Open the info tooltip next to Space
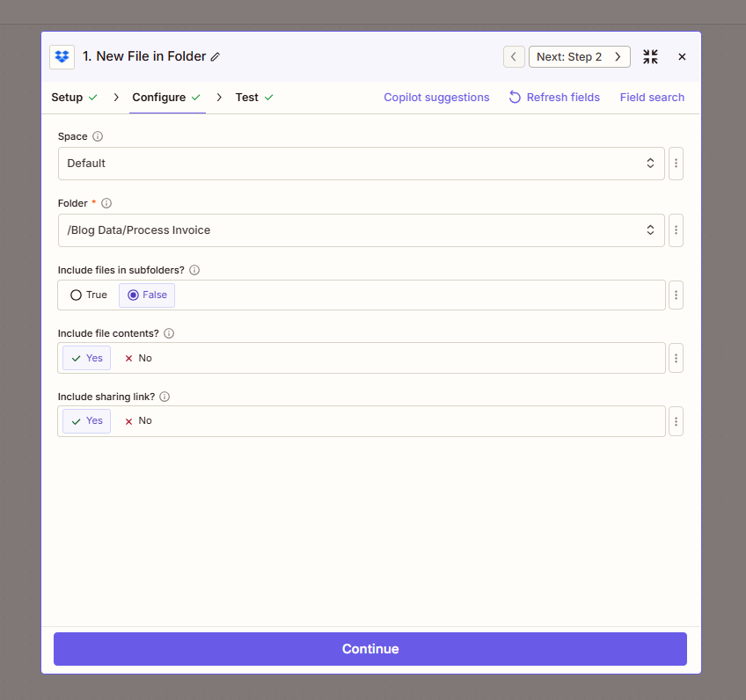 97,136
